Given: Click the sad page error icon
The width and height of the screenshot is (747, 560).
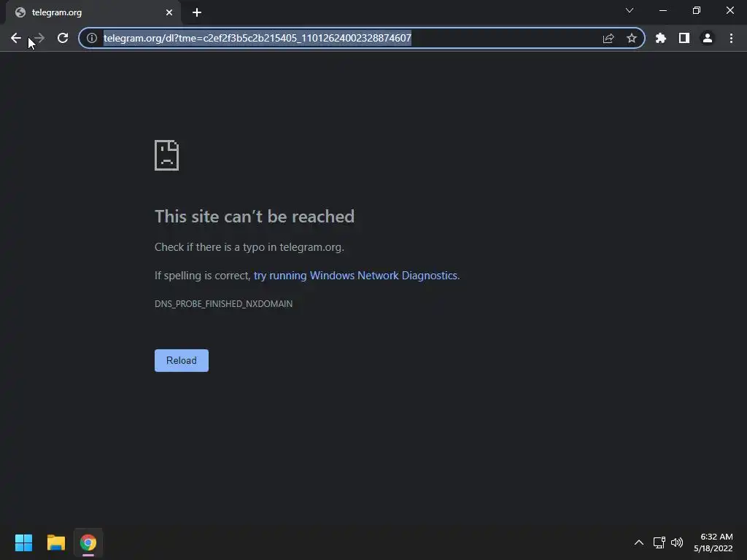Looking at the screenshot, I should (x=167, y=155).
